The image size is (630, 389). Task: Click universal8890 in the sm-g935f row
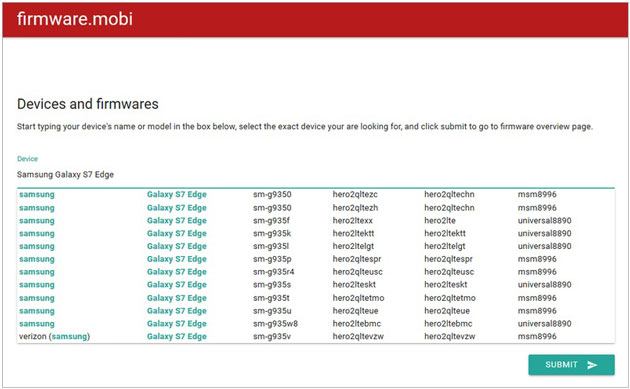(x=544, y=221)
